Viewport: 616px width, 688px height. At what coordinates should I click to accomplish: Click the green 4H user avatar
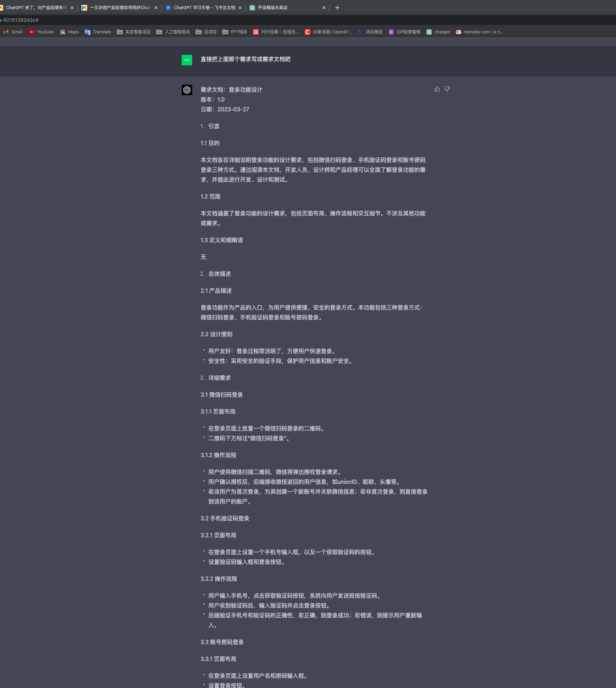coord(187,60)
